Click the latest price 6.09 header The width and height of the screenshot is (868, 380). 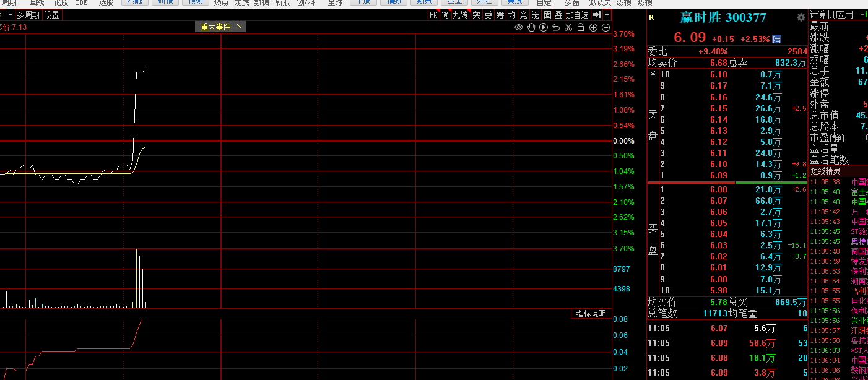point(690,38)
